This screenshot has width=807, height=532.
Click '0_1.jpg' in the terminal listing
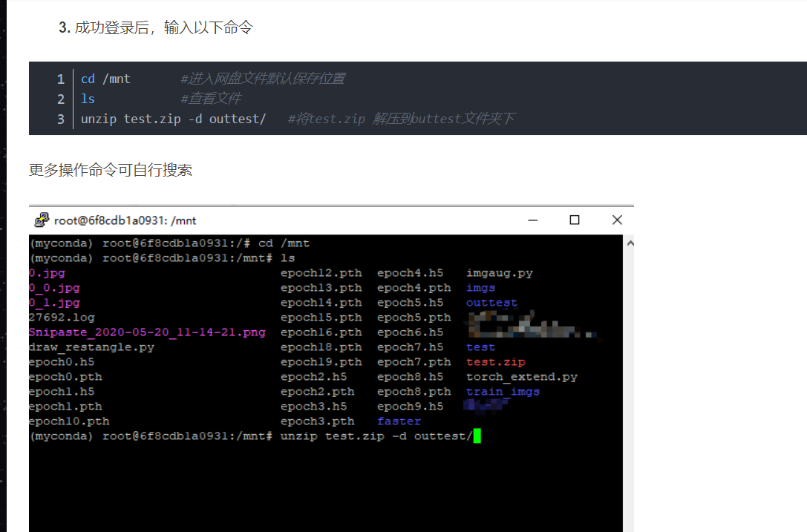click(54, 303)
